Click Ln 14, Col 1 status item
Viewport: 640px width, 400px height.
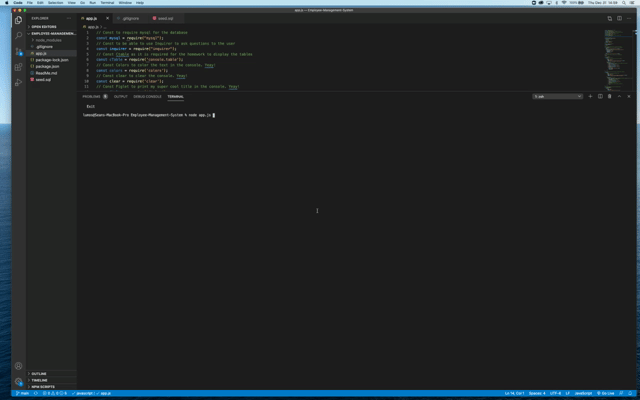click(514, 393)
